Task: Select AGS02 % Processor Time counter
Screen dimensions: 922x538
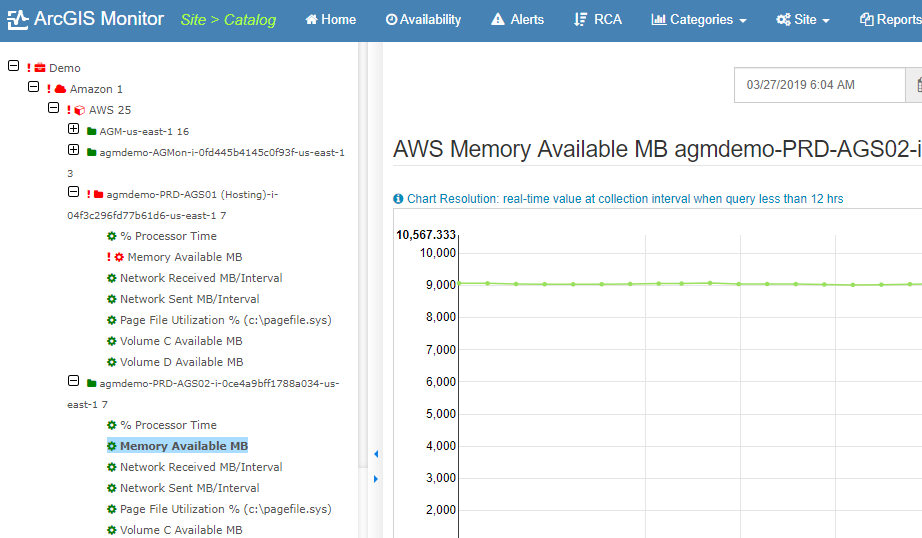Action: pyautogui.click(x=168, y=425)
